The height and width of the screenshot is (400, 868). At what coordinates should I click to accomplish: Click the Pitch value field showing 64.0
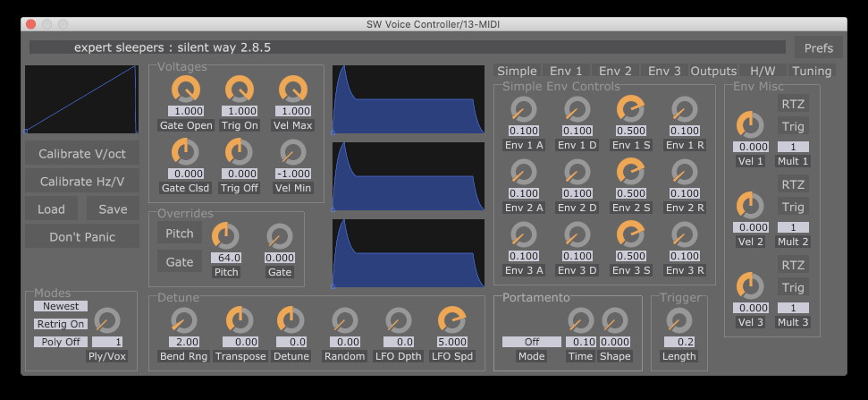click(x=225, y=258)
